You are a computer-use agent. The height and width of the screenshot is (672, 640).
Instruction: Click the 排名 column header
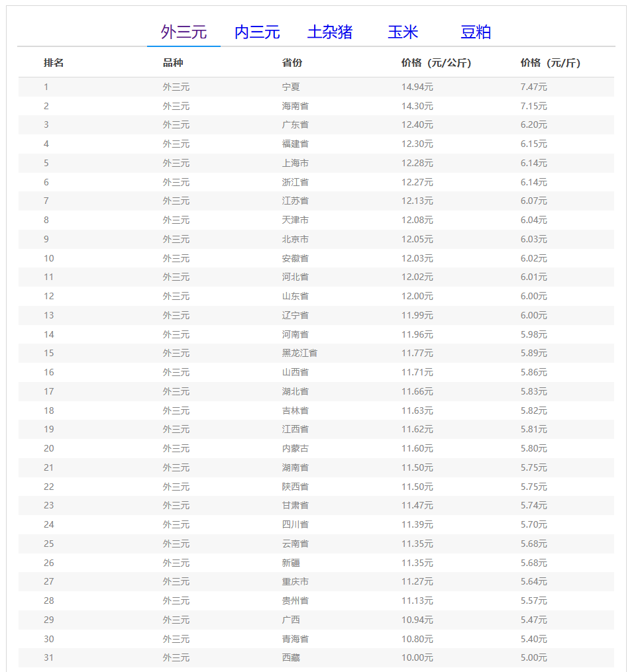54,63
